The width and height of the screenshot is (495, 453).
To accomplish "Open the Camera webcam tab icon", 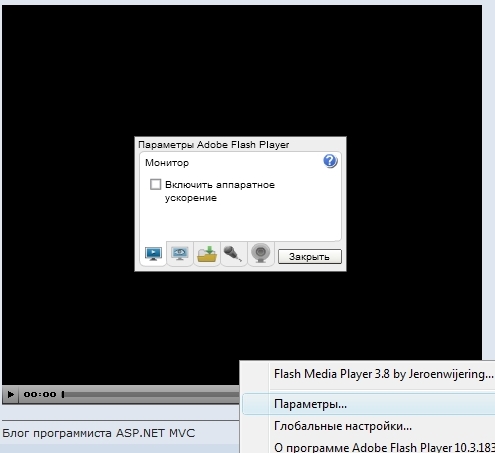I will coord(261,254).
